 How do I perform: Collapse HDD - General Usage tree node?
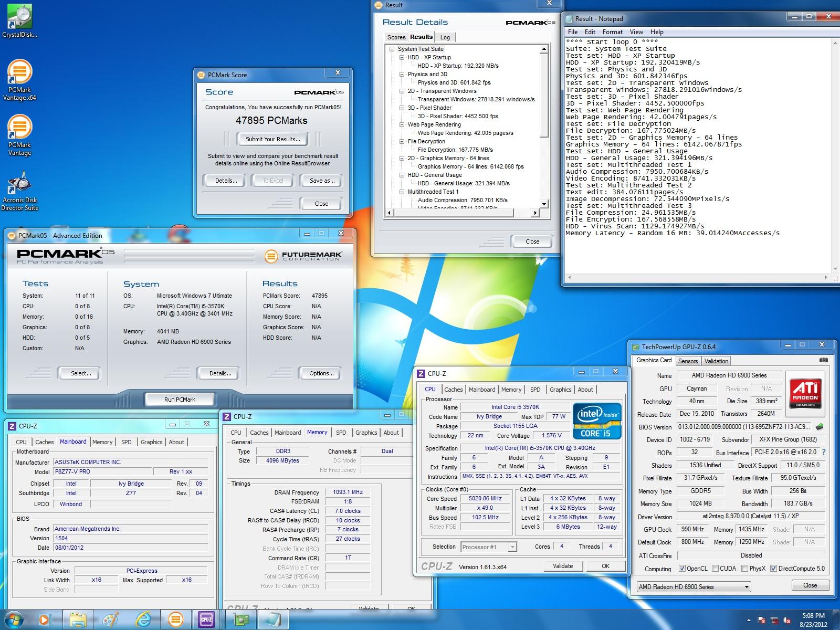point(402,175)
